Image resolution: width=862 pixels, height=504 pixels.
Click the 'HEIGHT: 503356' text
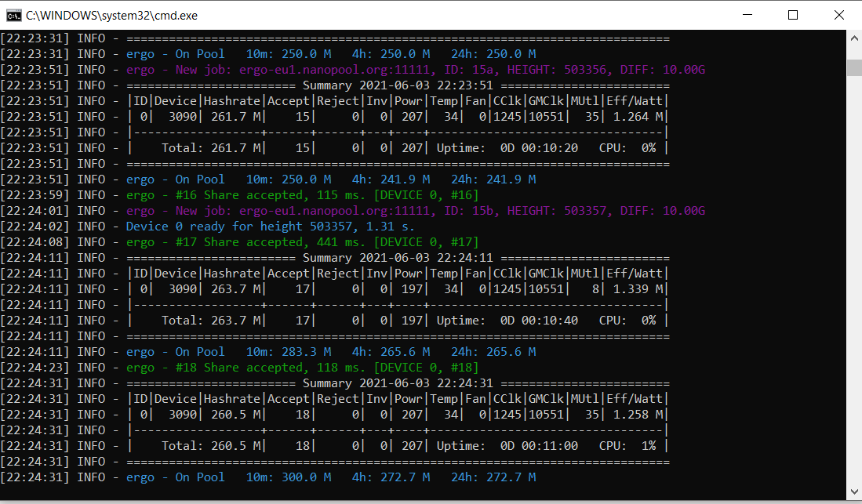pyautogui.click(x=557, y=70)
